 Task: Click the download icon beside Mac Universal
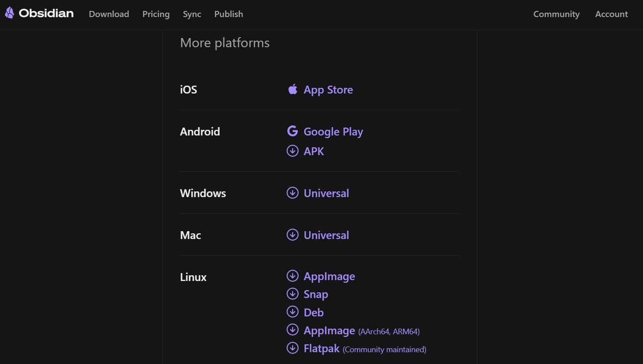click(292, 235)
